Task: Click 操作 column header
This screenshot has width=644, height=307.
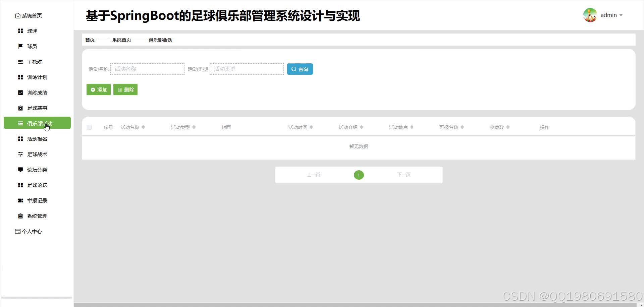Action: point(544,127)
